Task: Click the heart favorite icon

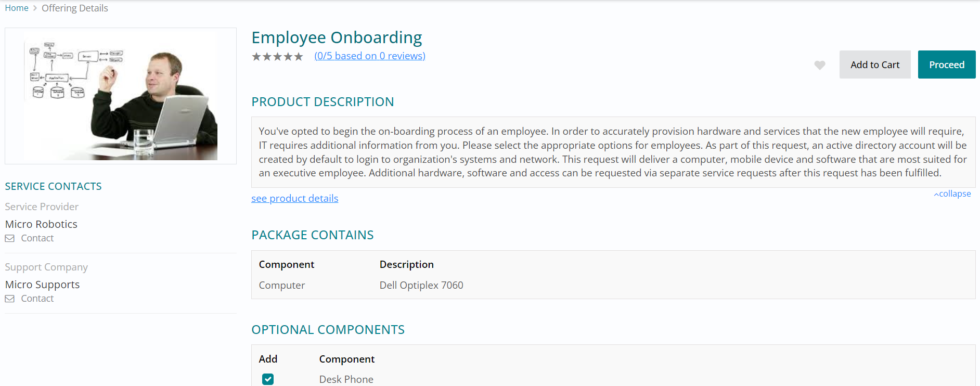Action: click(819, 65)
